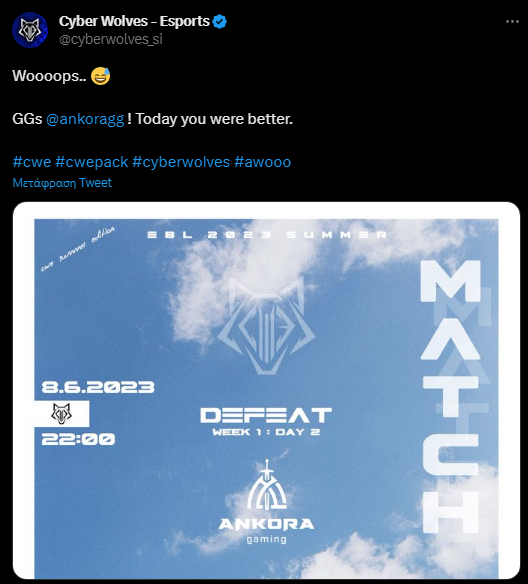Open the #cyberwolves hashtag
This screenshot has height=584, width=528.
pos(181,162)
